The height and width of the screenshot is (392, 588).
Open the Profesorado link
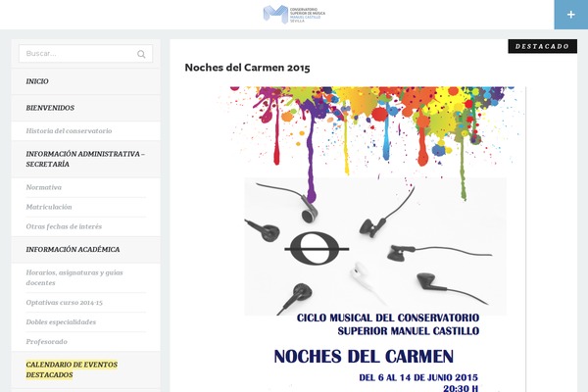[47, 342]
